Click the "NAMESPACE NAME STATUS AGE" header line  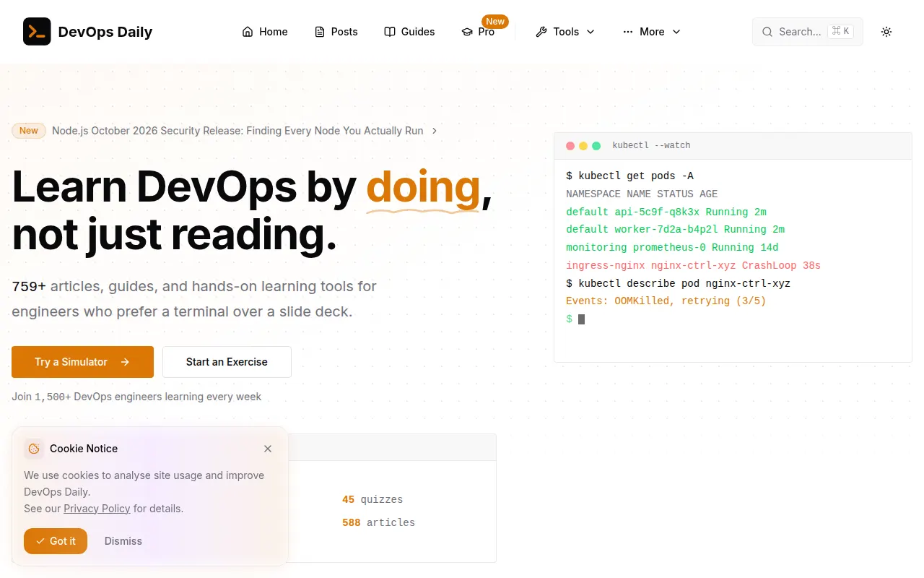(642, 194)
